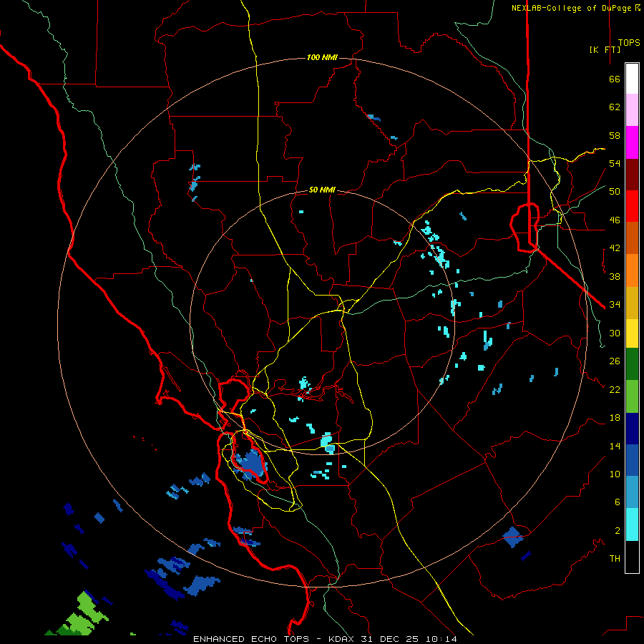
Task: Click the legend value '34'
Action: (x=615, y=305)
